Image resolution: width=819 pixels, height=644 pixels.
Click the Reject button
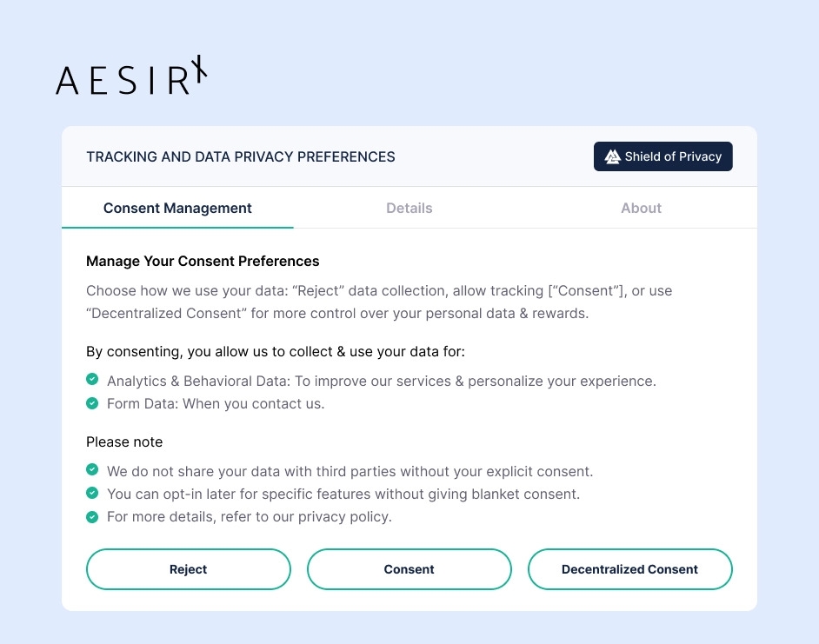click(x=188, y=569)
